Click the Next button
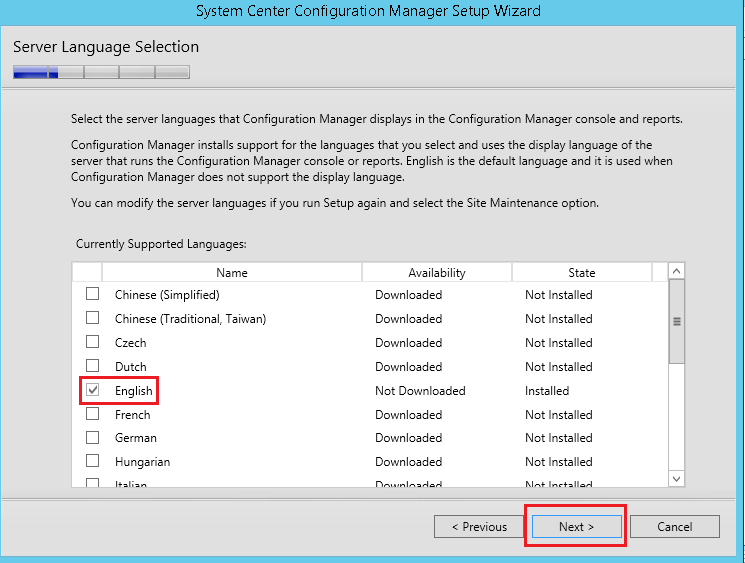Screen dimensions: 745x563 click(576, 527)
